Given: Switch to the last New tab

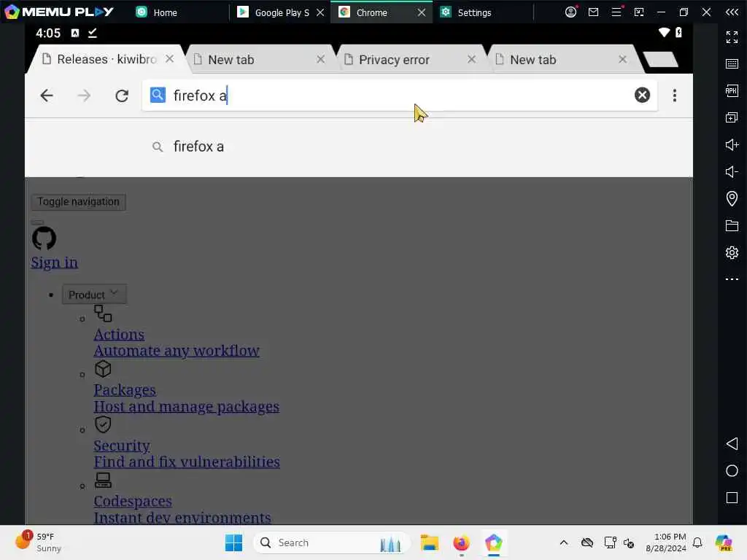Looking at the screenshot, I should pyautogui.click(x=533, y=60).
